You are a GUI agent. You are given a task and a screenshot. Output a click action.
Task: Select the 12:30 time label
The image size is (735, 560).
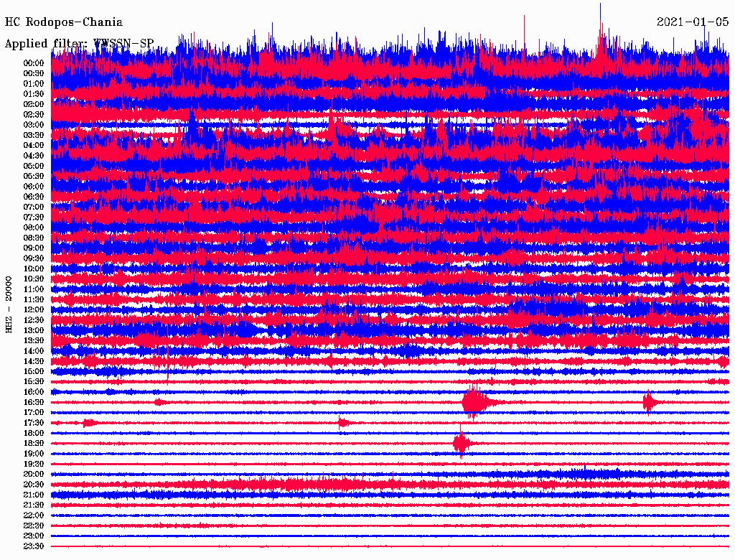pyautogui.click(x=34, y=320)
